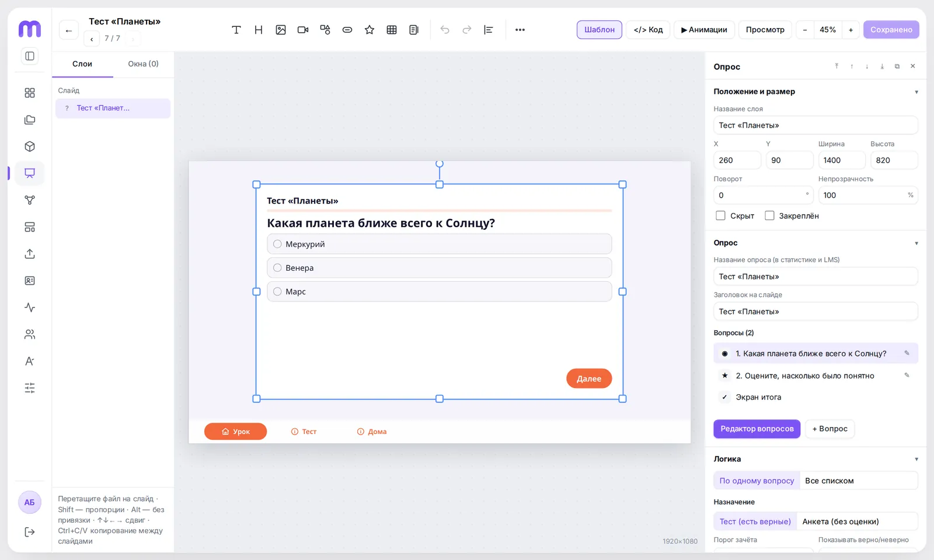This screenshot has height=560, width=934.
Task: Open the upload icon in left sidebar
Action: (x=30, y=254)
